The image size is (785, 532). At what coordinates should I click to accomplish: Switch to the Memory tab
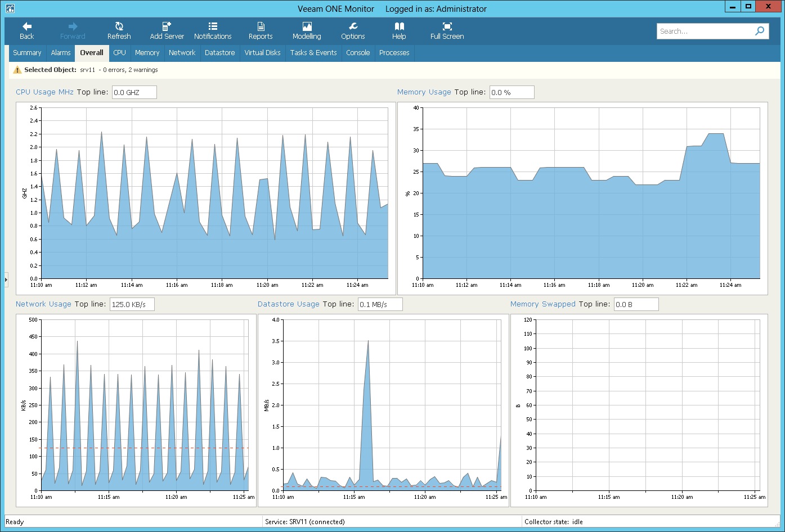(147, 53)
